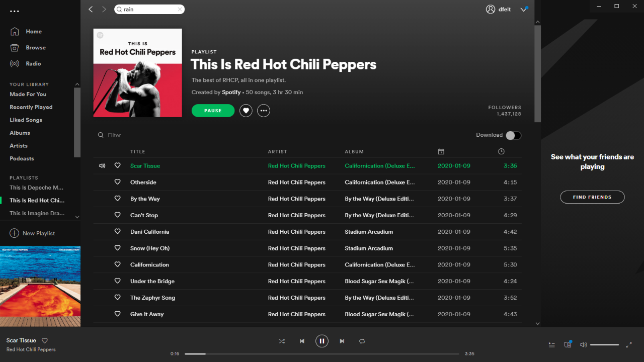
Task: Adjust the volume slider bar
Action: [604, 345]
